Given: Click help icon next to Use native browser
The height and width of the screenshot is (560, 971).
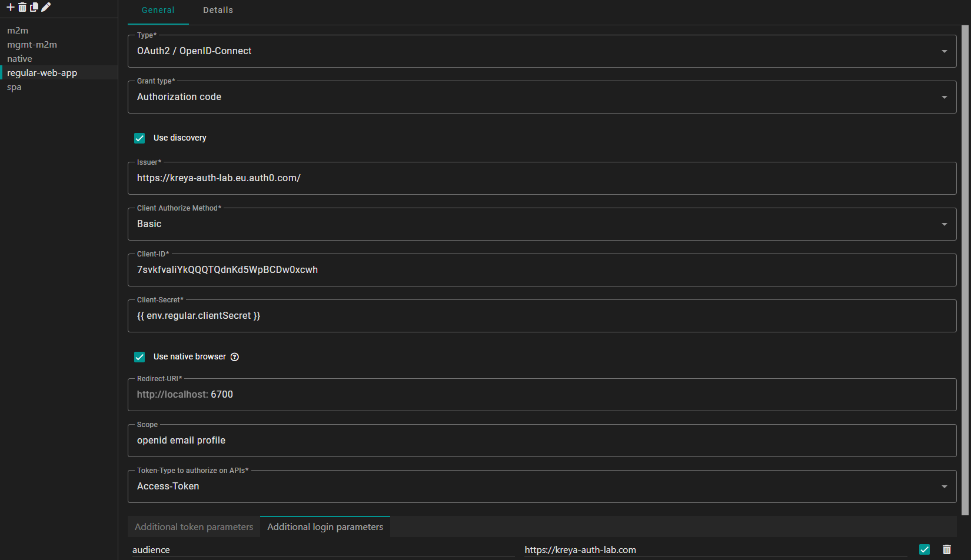Looking at the screenshot, I should coord(235,357).
